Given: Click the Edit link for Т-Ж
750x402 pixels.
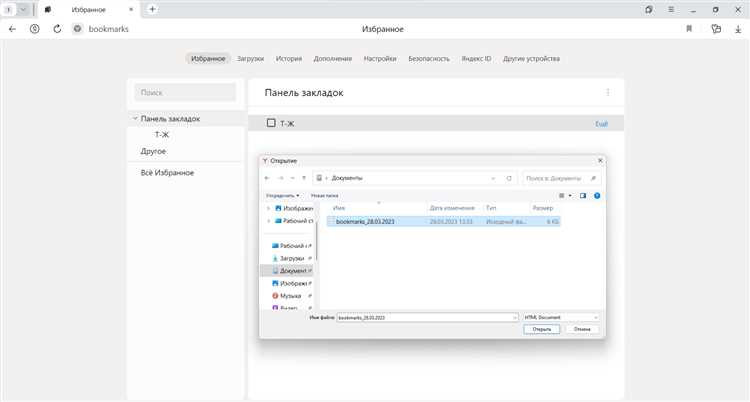Looking at the screenshot, I should click(x=601, y=124).
